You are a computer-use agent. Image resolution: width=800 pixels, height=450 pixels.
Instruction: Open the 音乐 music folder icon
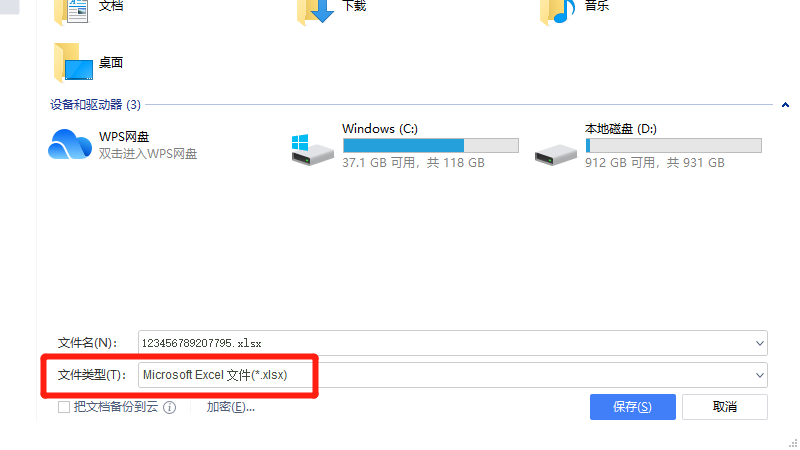pyautogui.click(x=558, y=11)
